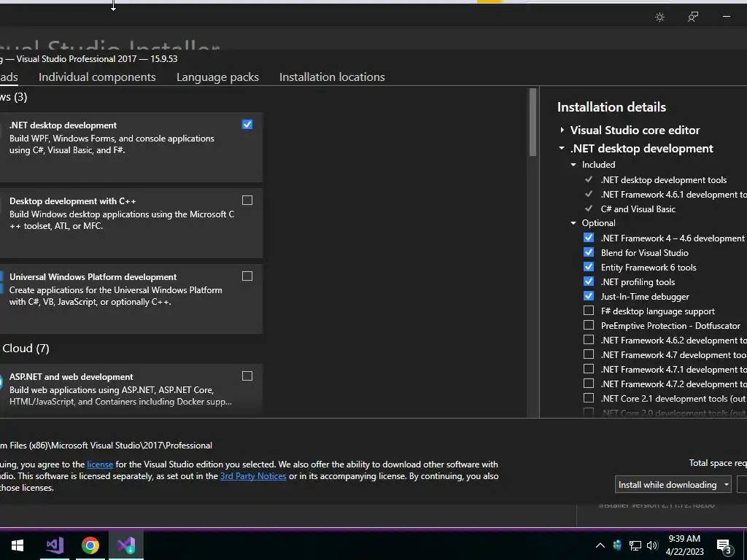Show hidden system tray icons
Image resolution: width=747 pixels, height=560 pixels.
[600, 545]
